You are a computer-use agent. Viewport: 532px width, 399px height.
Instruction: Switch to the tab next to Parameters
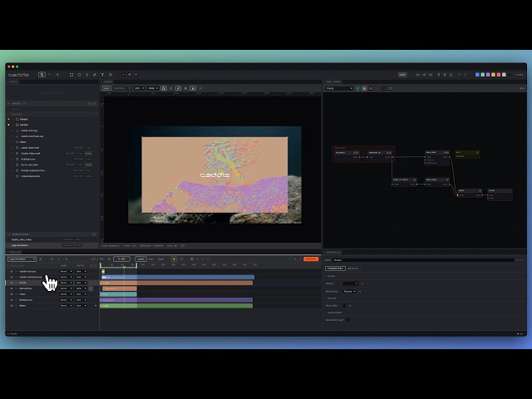click(352, 268)
